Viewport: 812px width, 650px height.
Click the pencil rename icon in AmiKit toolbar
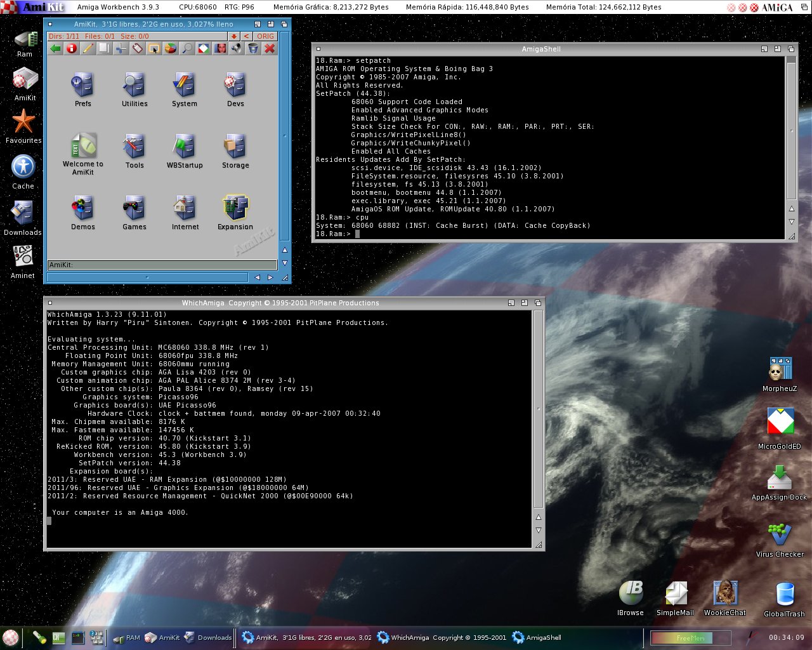tap(88, 48)
